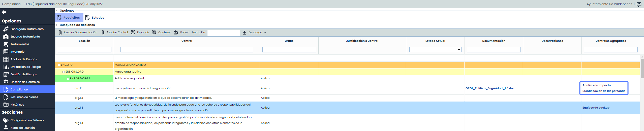Click the Volver undo arrow icon
Screen dimensions: 644x131
click(176, 32)
